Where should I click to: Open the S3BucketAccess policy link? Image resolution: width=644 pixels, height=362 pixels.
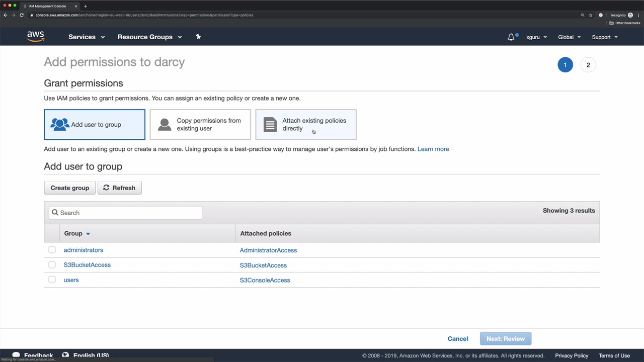tap(263, 265)
